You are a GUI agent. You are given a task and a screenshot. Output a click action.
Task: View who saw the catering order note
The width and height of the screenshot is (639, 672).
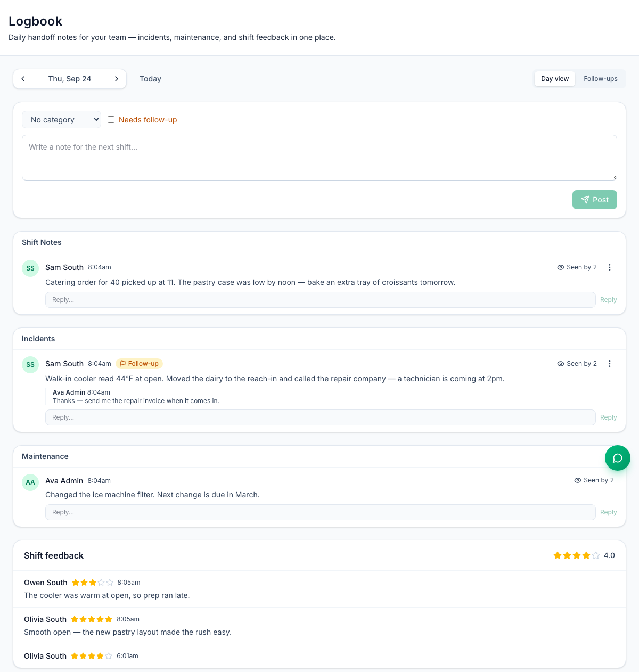point(577,267)
